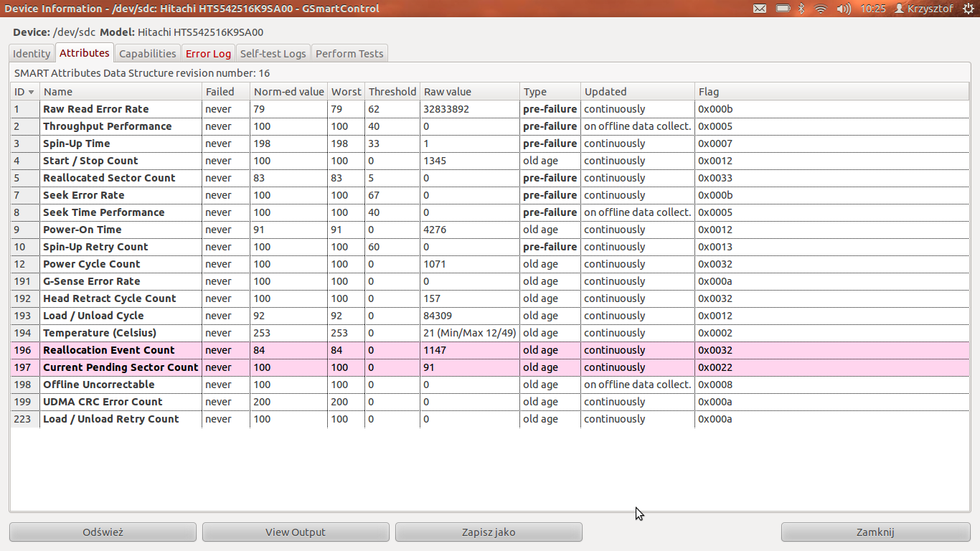Click the View Output button
Viewport: 980px width, 551px height.
pyautogui.click(x=296, y=532)
